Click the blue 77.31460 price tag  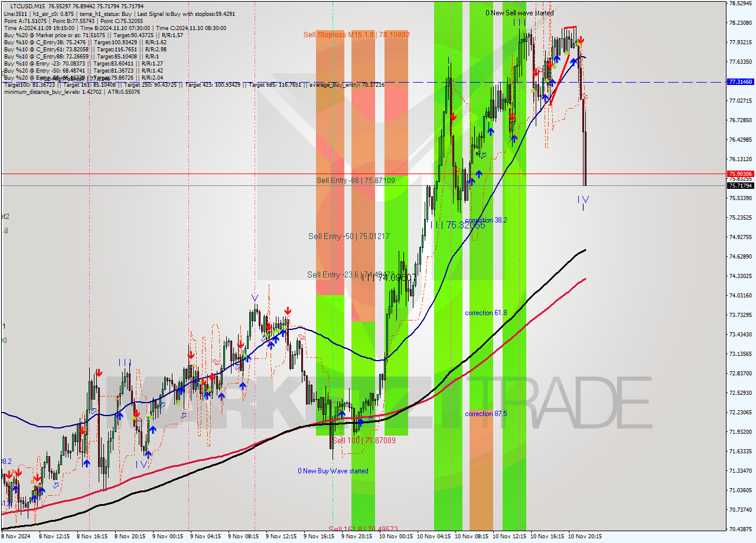(741, 82)
